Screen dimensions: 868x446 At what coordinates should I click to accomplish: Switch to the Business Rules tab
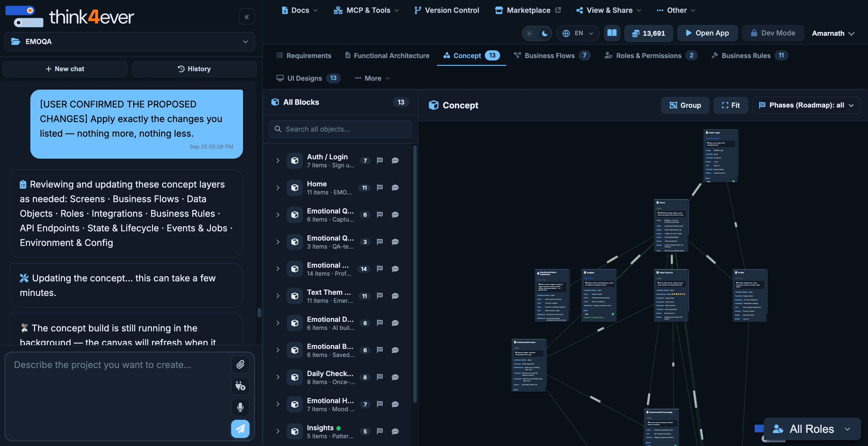(x=749, y=55)
